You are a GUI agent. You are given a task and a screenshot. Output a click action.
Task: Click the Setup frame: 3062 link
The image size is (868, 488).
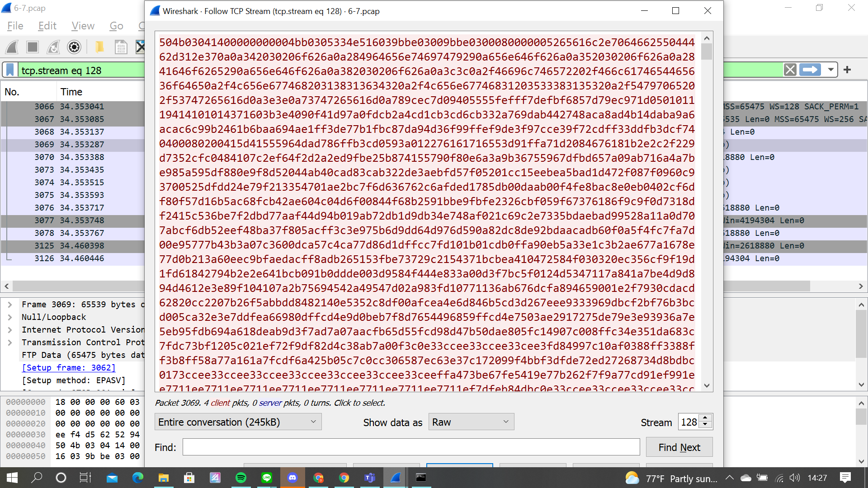pos(69,368)
